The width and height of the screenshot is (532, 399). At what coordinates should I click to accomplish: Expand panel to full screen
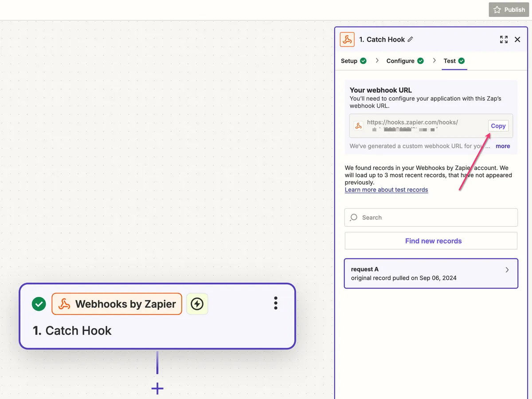[504, 39]
